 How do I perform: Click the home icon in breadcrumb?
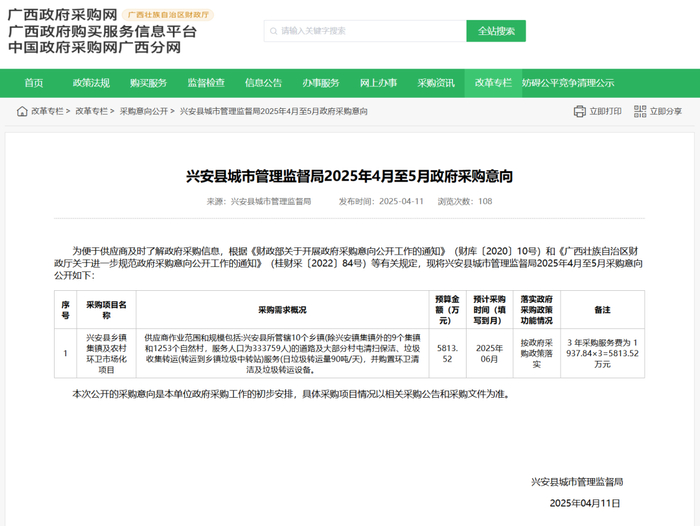22,111
